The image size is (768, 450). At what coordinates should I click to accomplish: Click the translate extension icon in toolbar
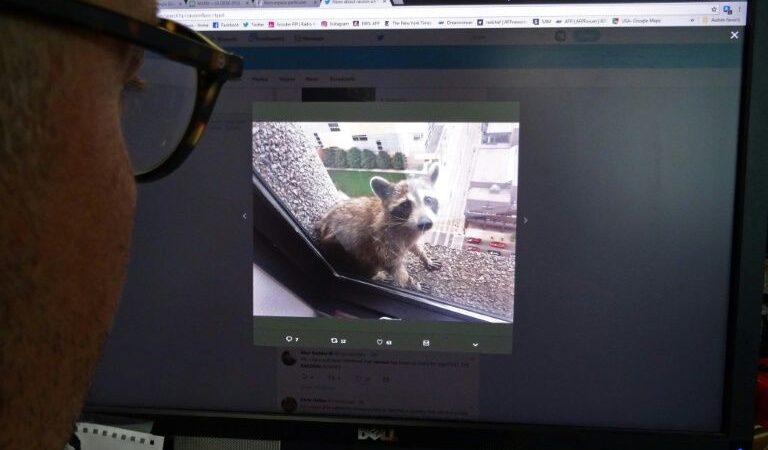coord(727,9)
